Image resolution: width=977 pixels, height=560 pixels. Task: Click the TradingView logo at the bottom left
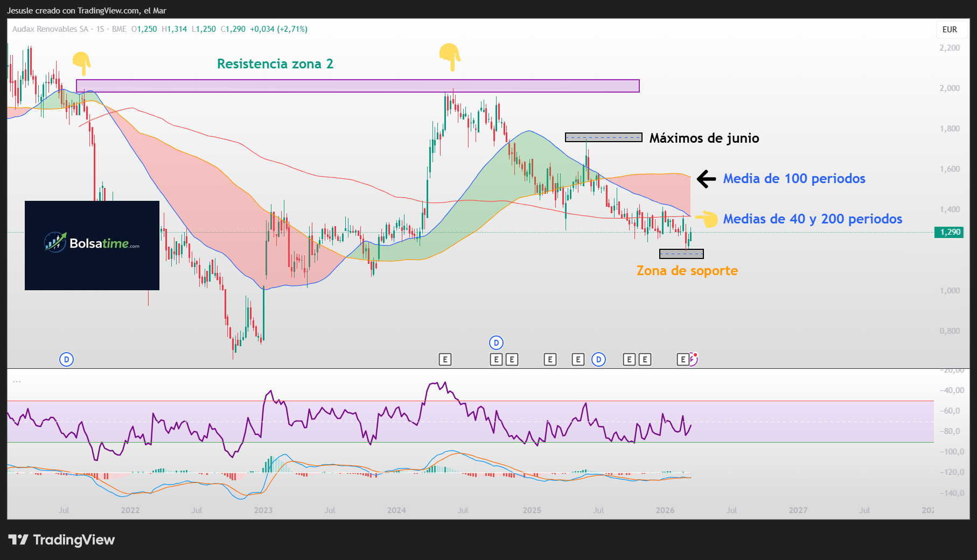pyautogui.click(x=61, y=540)
